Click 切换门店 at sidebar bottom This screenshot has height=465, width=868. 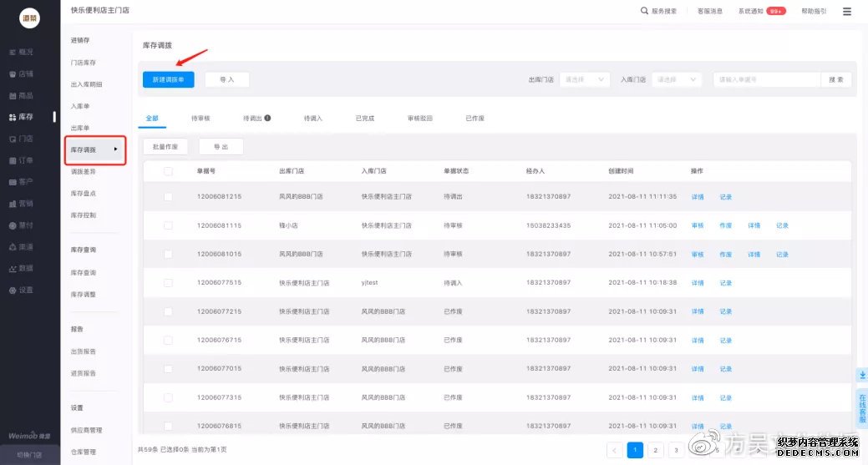click(x=29, y=455)
